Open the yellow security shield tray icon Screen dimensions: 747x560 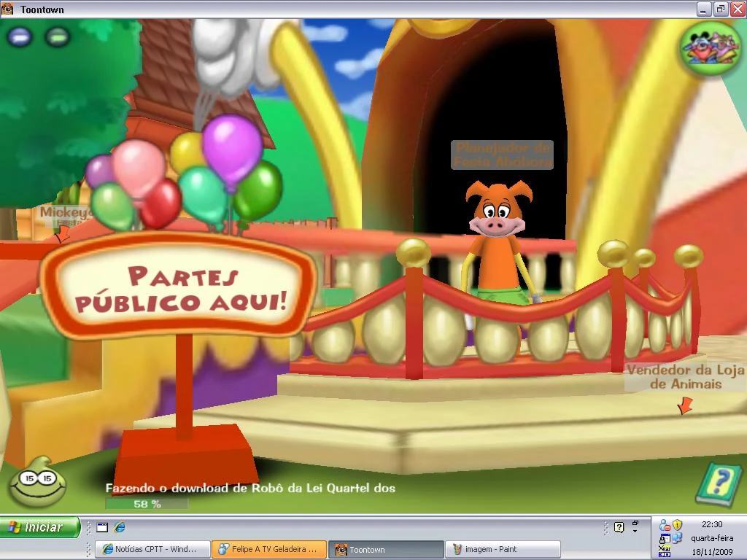(x=677, y=525)
